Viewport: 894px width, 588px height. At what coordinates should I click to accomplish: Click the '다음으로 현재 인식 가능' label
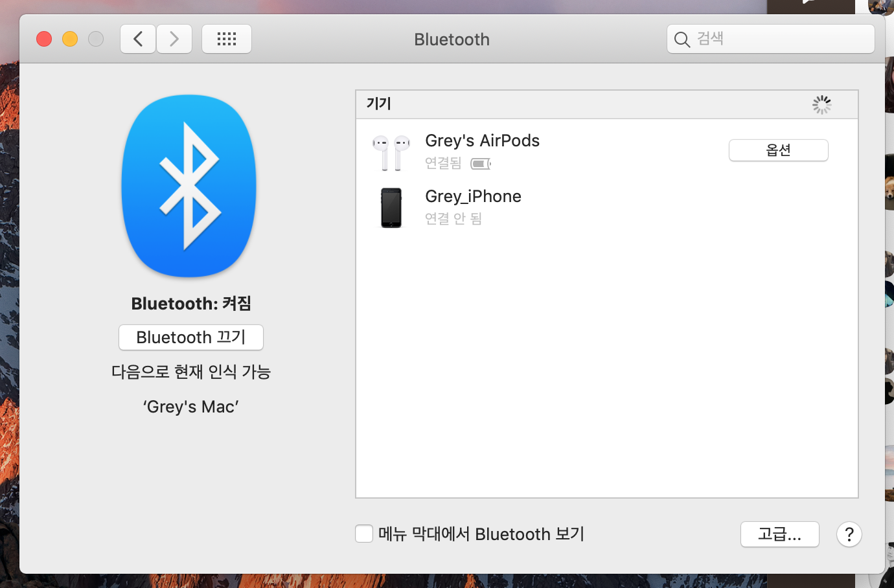click(x=191, y=372)
